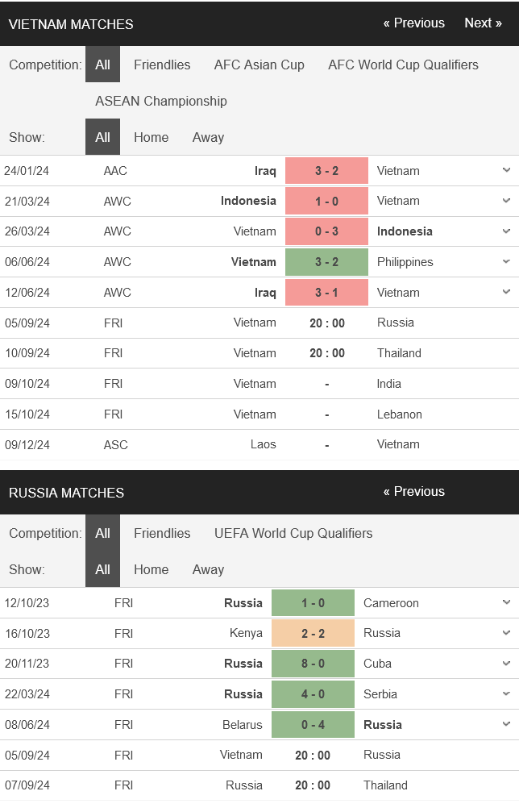
Task: Show only Home matches for Vietnam
Action: pyautogui.click(x=151, y=137)
